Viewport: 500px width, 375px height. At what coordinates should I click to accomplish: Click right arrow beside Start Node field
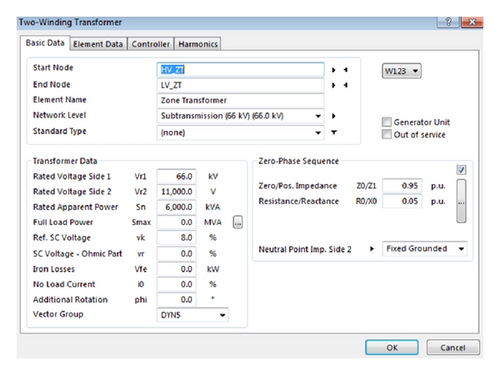tap(333, 70)
